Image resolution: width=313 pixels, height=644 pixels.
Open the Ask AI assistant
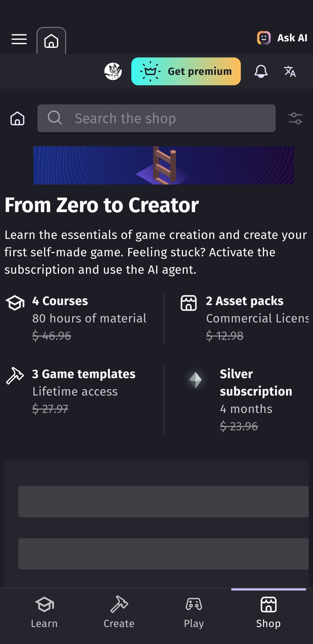point(282,38)
